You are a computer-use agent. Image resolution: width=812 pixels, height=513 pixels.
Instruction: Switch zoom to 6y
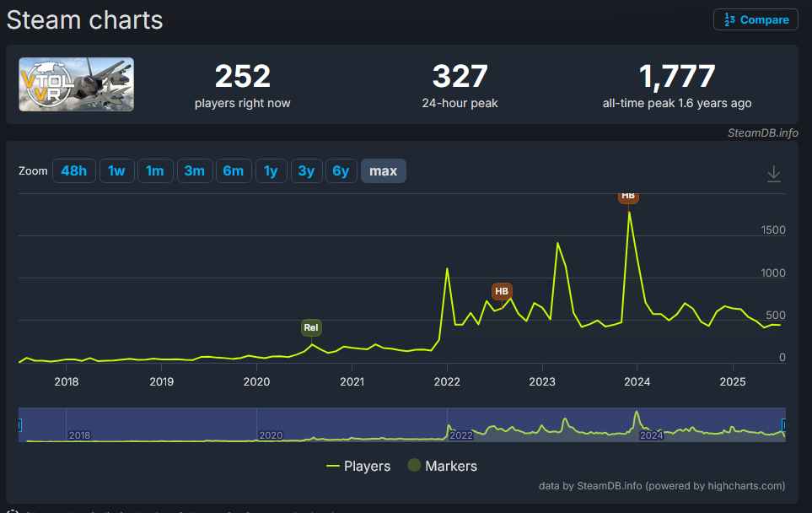coord(341,171)
